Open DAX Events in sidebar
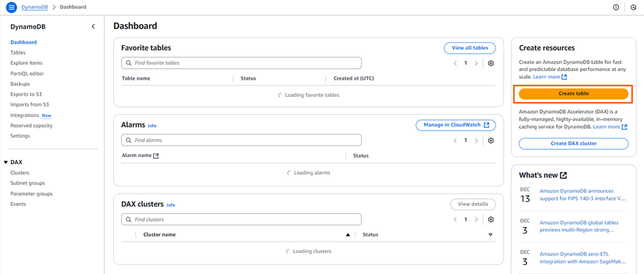Viewport: 644px width, 274px height. [18, 204]
